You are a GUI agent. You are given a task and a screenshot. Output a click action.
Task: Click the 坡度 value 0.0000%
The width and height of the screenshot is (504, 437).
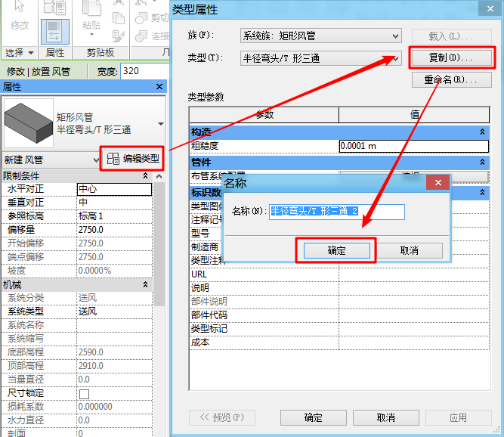point(114,271)
